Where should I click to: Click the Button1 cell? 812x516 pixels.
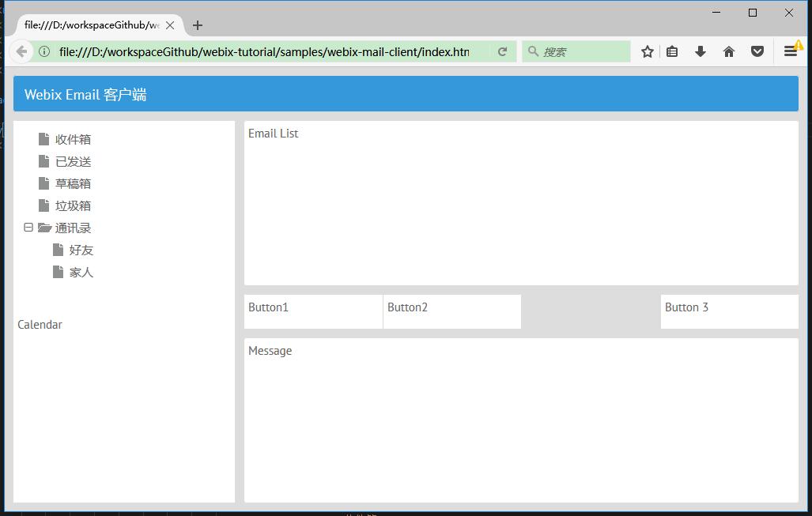[x=313, y=311]
